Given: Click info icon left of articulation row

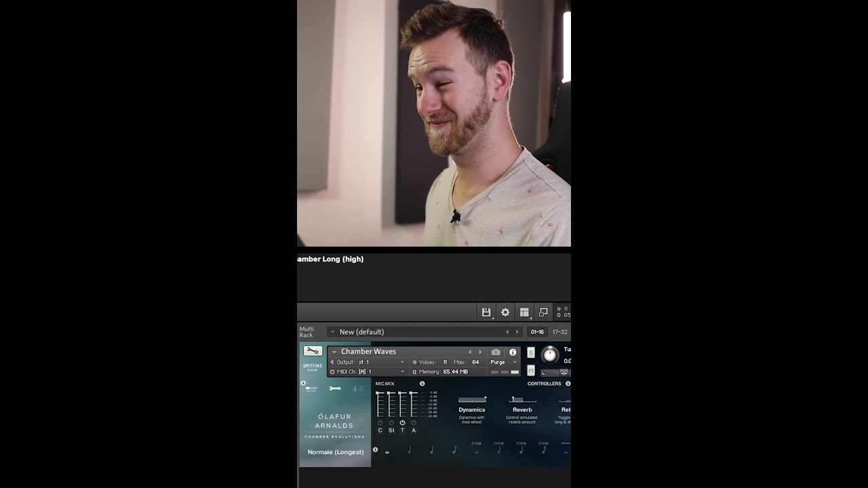Looking at the screenshot, I should pos(375,449).
